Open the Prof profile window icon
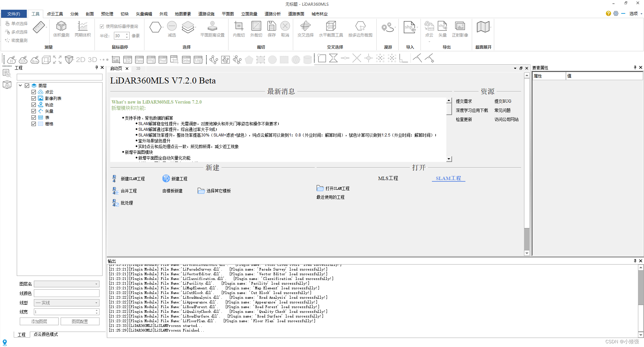 pyautogui.click(x=163, y=60)
